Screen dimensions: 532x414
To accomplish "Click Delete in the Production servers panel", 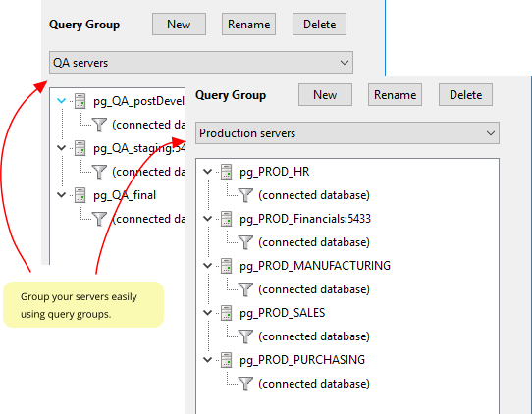I will pyautogui.click(x=465, y=95).
